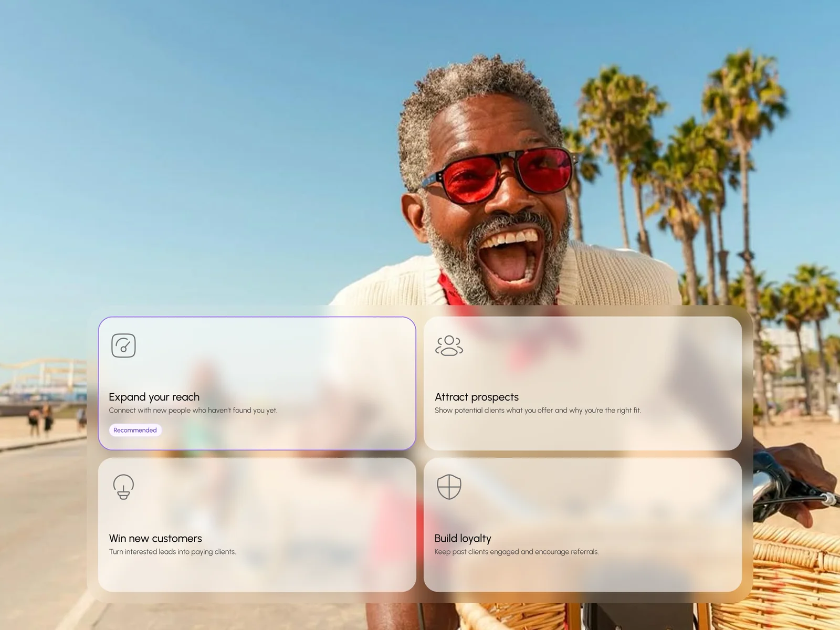The image size is (840, 630).
Task: Select the 'Win new customers' heading
Action: (155, 538)
